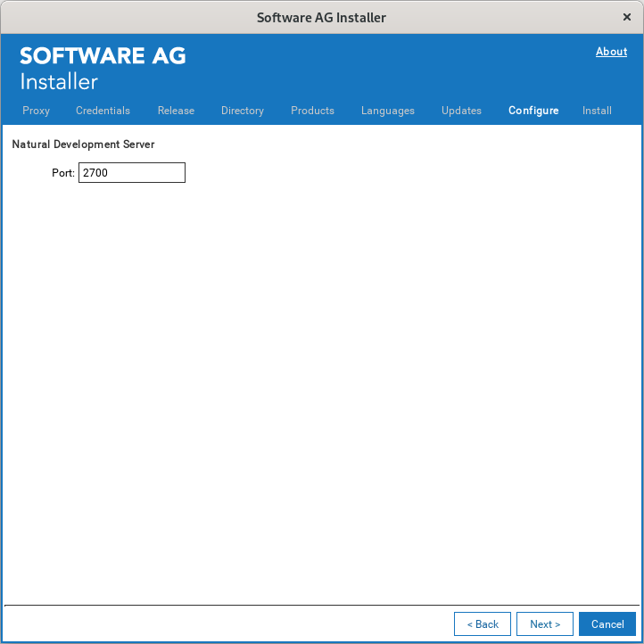644x644 pixels.
Task: Go to the Updates step tab
Action: [x=461, y=111]
